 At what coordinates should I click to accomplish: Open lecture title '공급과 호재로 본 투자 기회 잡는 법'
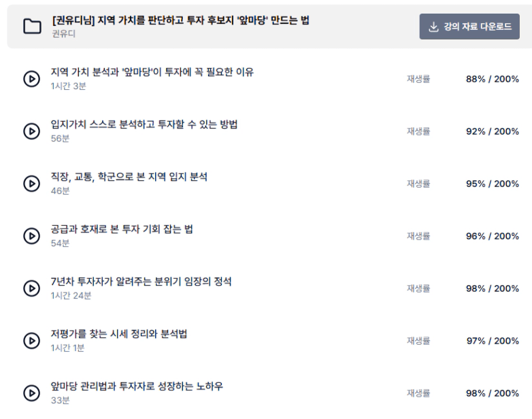[x=122, y=229]
